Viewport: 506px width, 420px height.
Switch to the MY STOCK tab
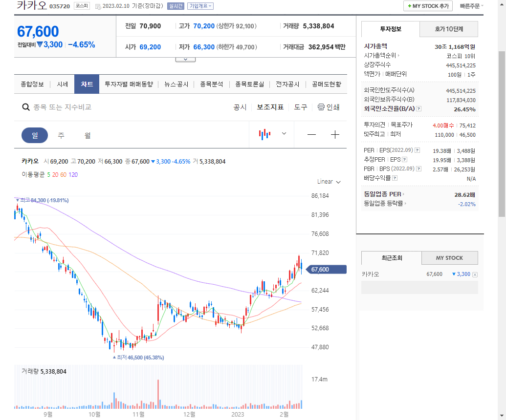click(449, 258)
